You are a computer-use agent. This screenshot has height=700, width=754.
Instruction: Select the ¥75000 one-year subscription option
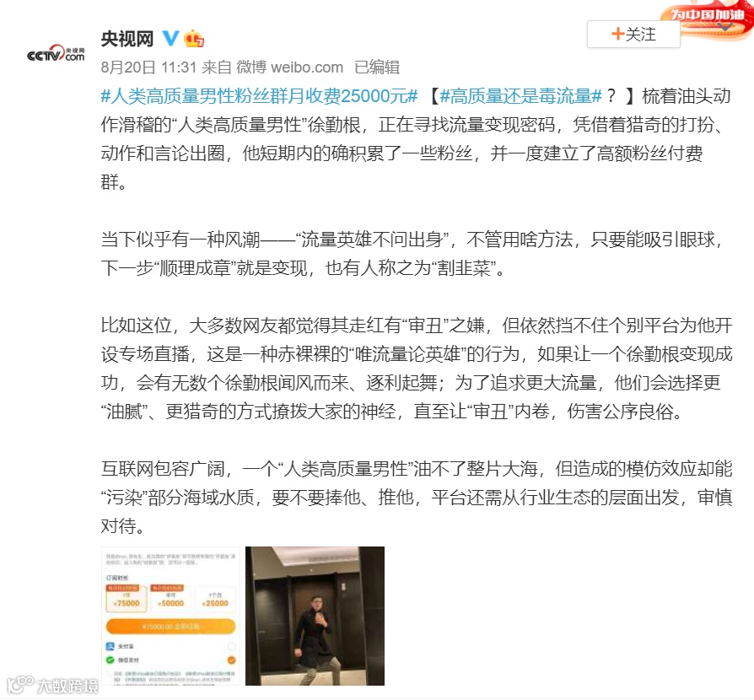(127, 599)
